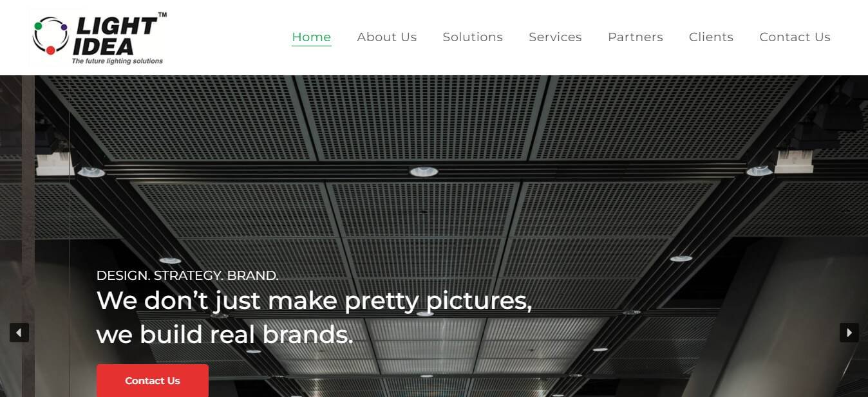Screen dimensions: 868x397
Task: Click the green underline beneath Home
Action: 312,46
